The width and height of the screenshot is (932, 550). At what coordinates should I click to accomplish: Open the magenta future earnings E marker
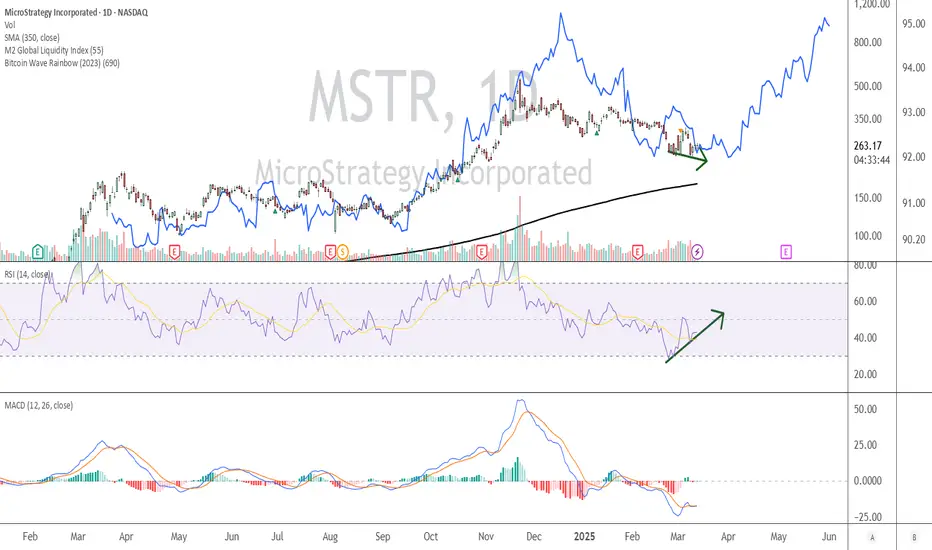coord(786,252)
